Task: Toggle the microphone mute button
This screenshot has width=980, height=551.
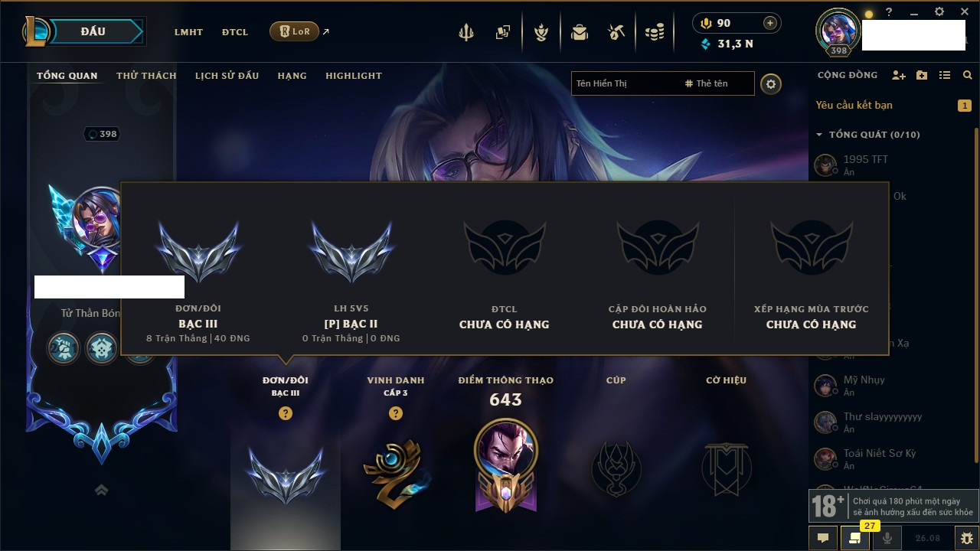Action: [887, 538]
